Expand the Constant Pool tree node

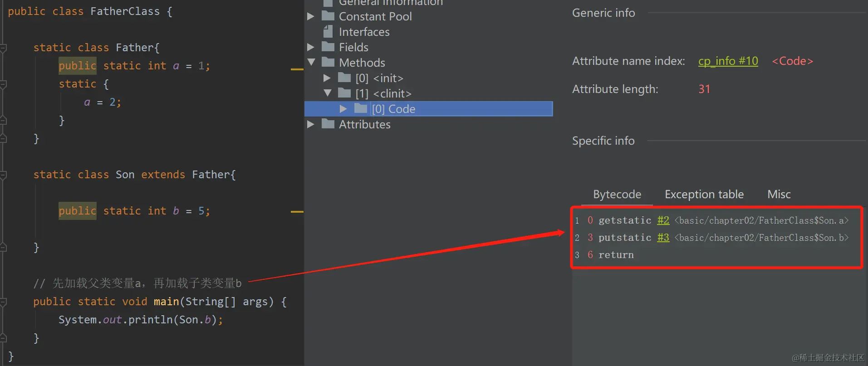[311, 16]
